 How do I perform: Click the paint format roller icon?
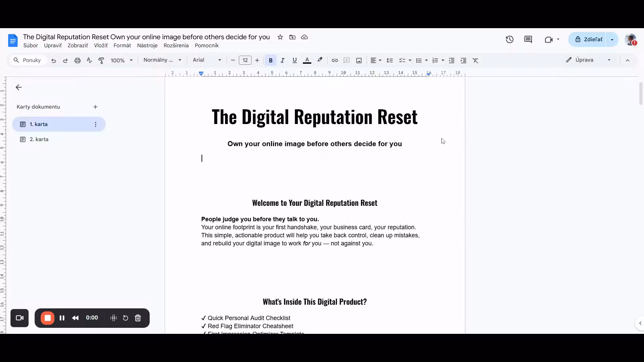pos(101,60)
